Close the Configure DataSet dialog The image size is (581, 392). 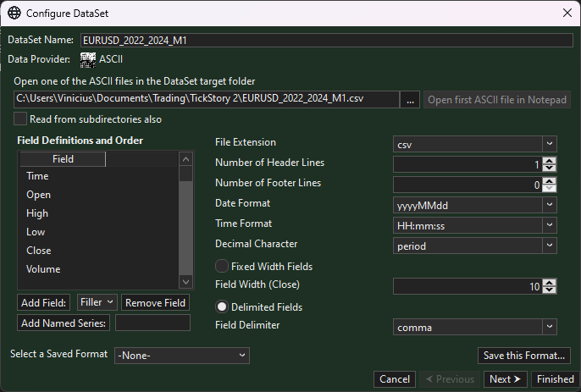(x=567, y=14)
